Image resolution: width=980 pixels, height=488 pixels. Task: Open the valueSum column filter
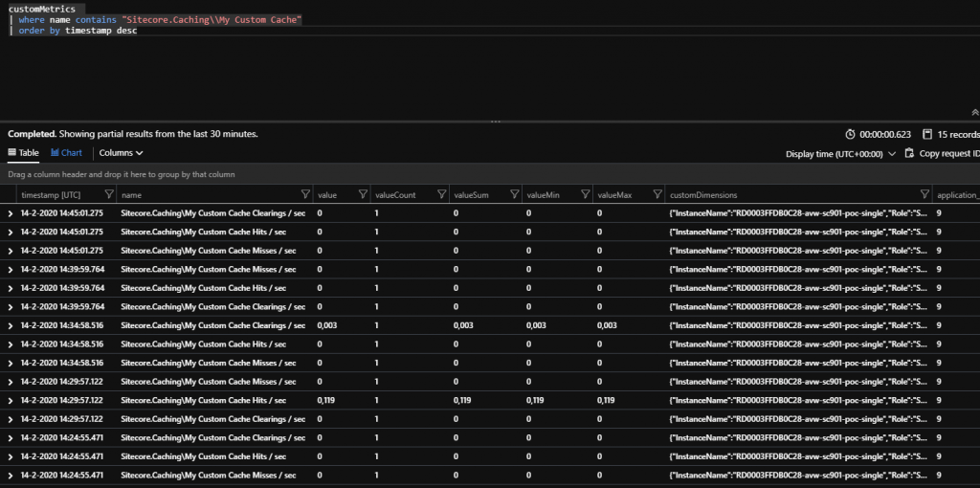514,194
